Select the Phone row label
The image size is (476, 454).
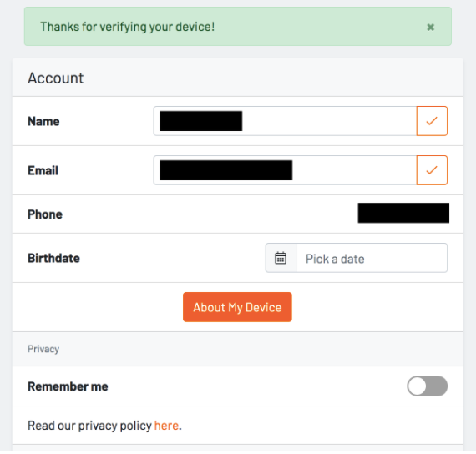click(45, 214)
